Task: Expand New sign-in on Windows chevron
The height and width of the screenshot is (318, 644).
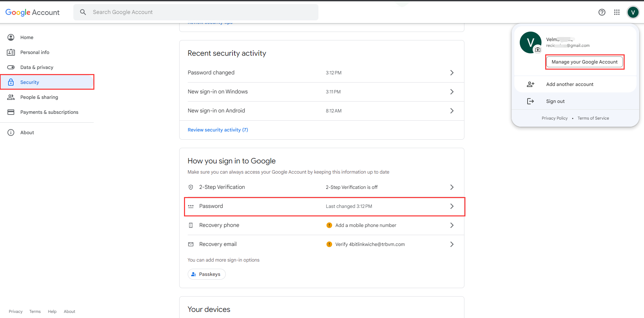Action: tap(452, 92)
